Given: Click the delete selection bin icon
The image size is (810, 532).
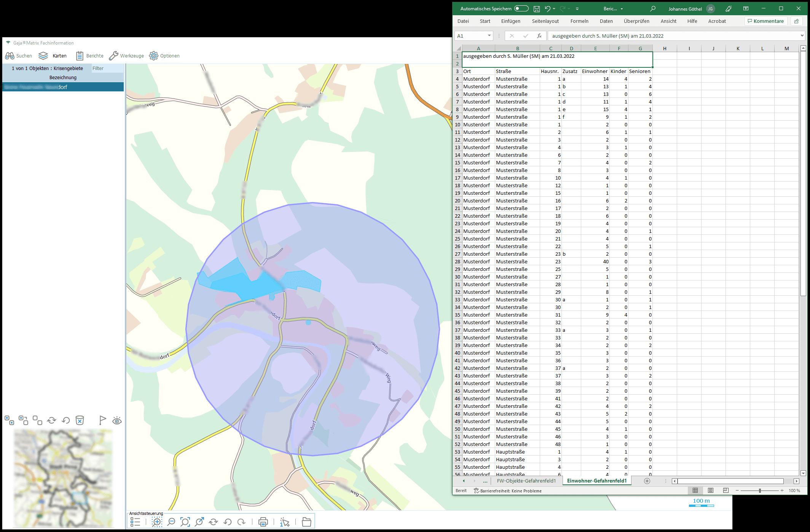Looking at the screenshot, I should click(x=80, y=421).
